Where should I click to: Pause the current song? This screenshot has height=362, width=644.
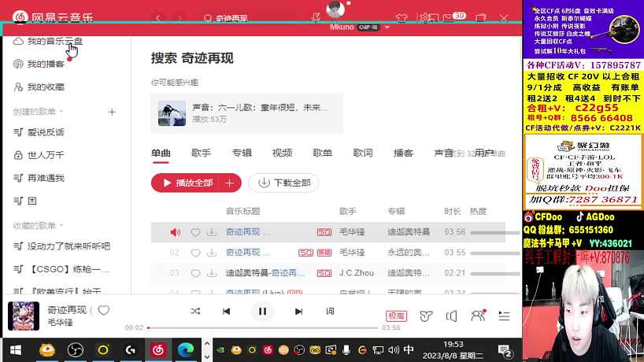(x=262, y=312)
